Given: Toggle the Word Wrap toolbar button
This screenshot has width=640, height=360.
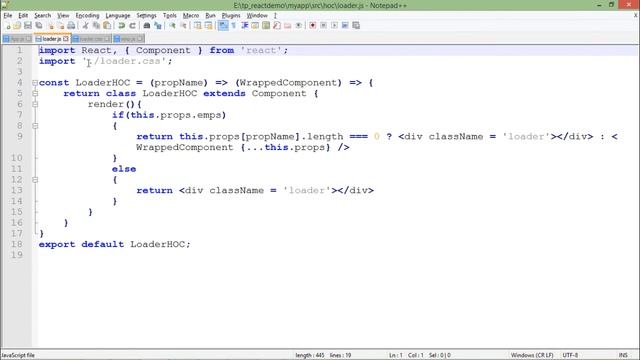Looking at the screenshot, I should (223, 26).
